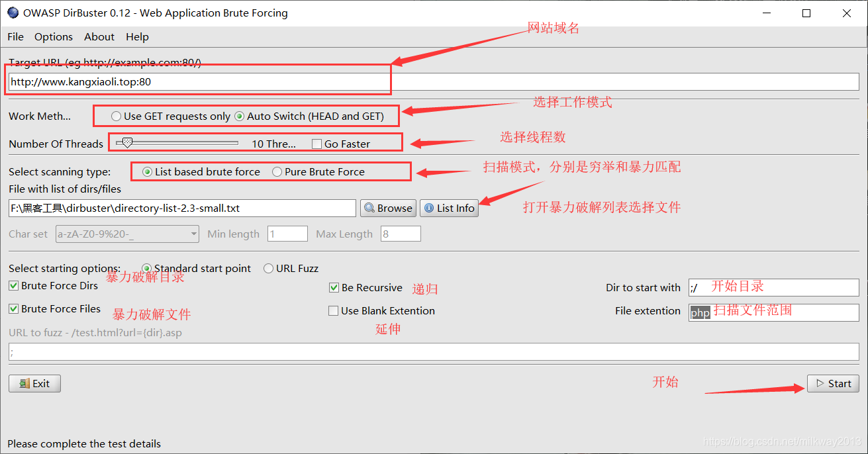Enable the Go Faster checkbox

[341, 144]
